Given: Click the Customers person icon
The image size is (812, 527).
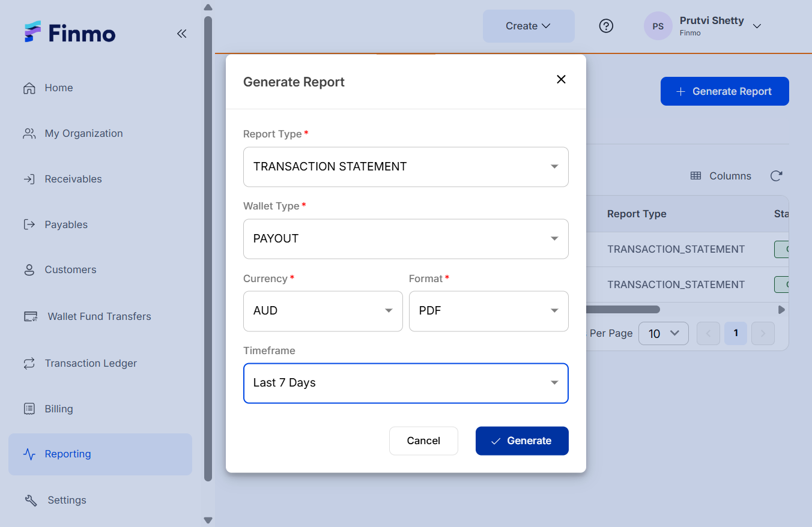Looking at the screenshot, I should click(x=29, y=270).
